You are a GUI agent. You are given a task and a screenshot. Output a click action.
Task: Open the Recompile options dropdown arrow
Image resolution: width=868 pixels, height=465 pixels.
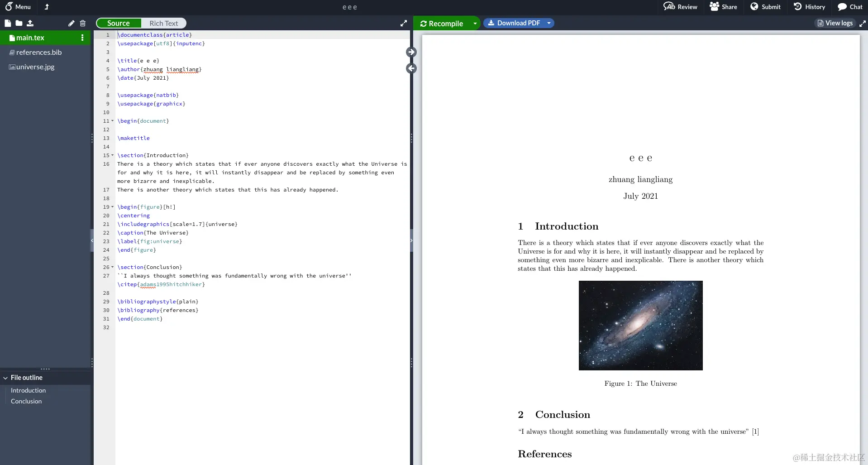tap(475, 23)
